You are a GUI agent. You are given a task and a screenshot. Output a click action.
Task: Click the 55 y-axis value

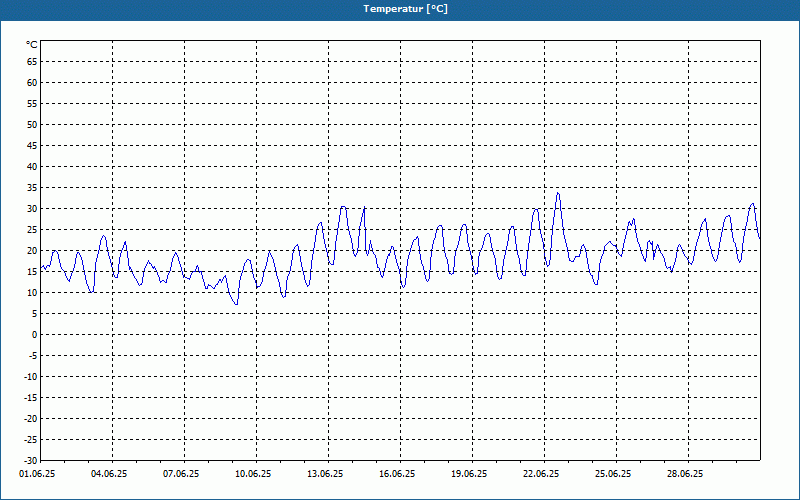32,104
